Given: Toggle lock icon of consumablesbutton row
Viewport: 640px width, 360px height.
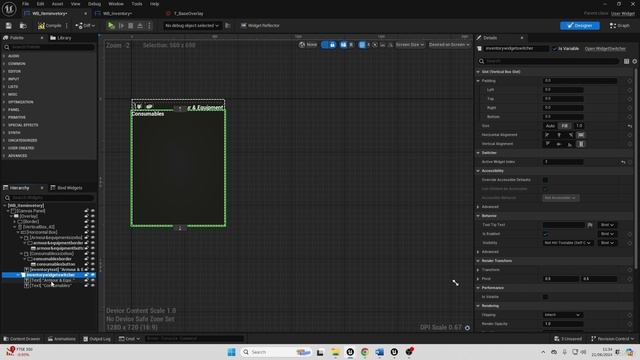Looking at the screenshot, I should click(87, 264).
